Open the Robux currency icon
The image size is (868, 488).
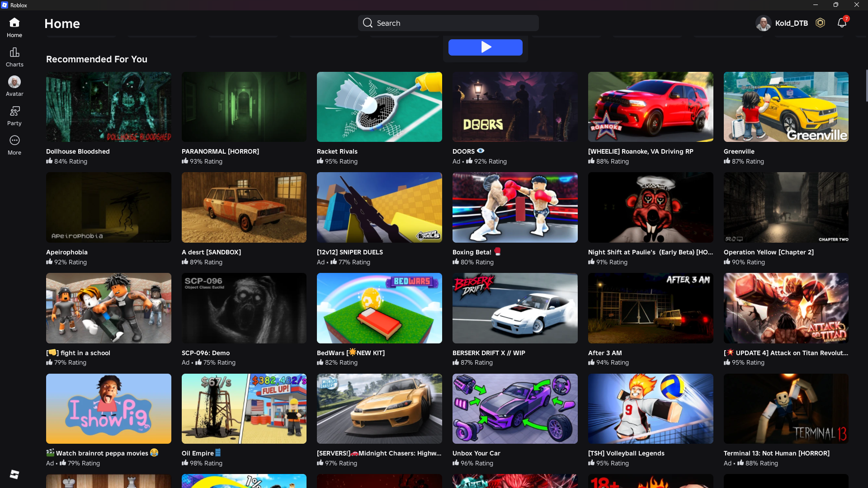coord(820,23)
